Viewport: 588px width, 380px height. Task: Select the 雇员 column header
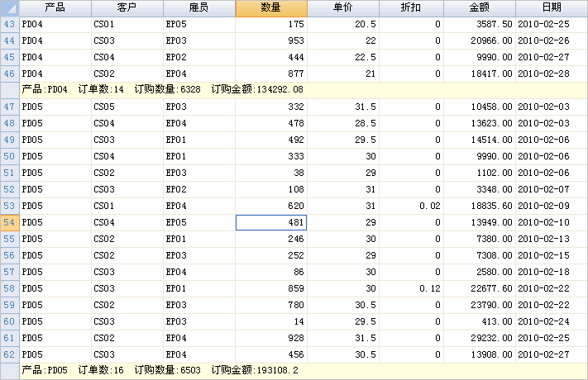(199, 8)
